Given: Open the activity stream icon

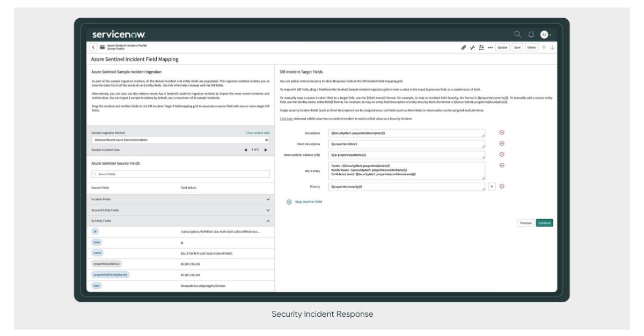Looking at the screenshot, I should click(x=472, y=47).
